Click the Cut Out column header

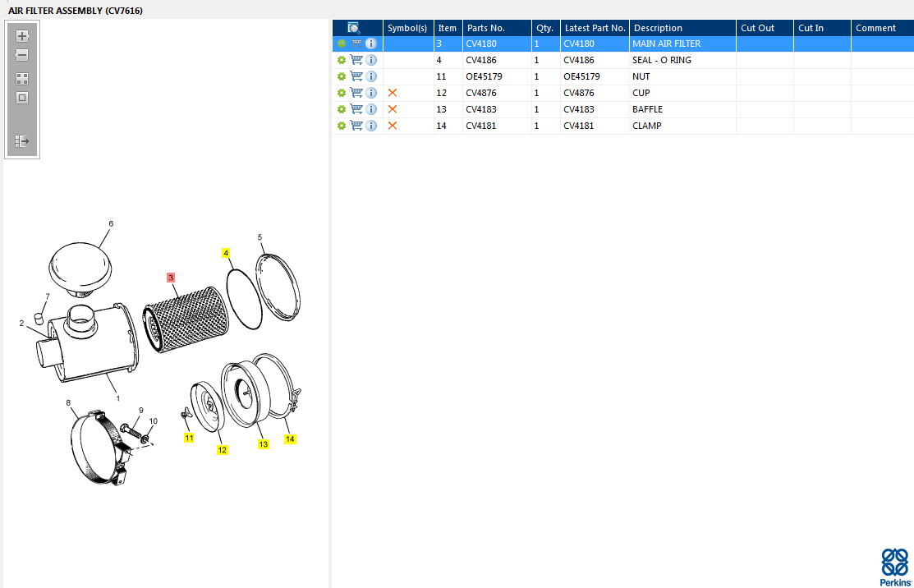(765, 28)
